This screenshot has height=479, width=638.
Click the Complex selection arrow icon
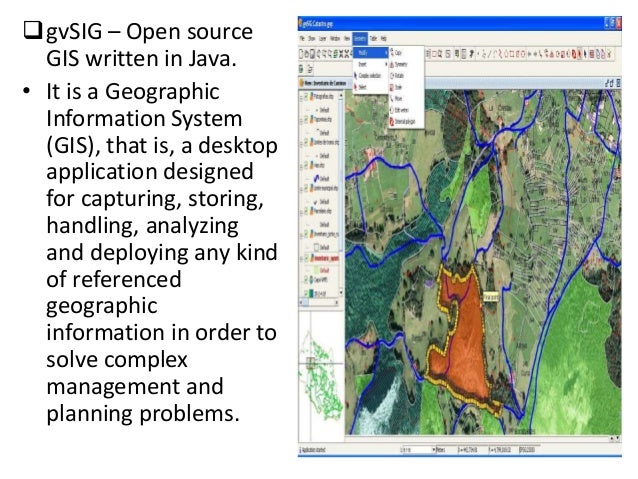356,76
